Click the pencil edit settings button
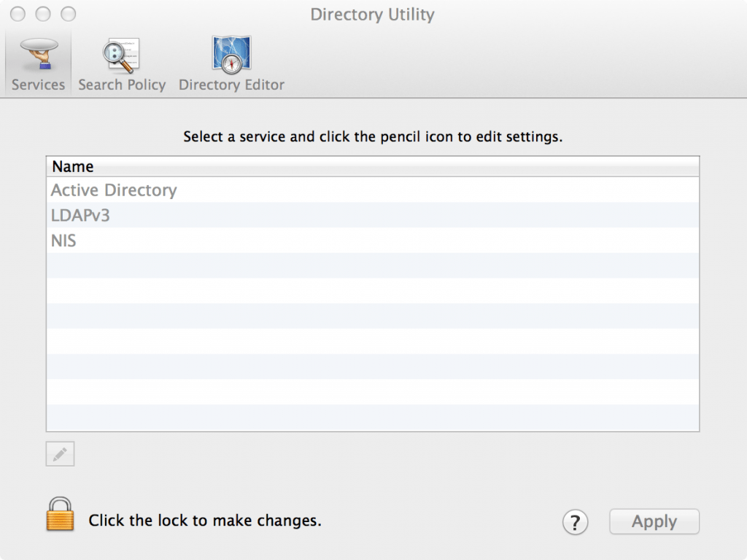The height and width of the screenshot is (560, 747). pyautogui.click(x=60, y=454)
